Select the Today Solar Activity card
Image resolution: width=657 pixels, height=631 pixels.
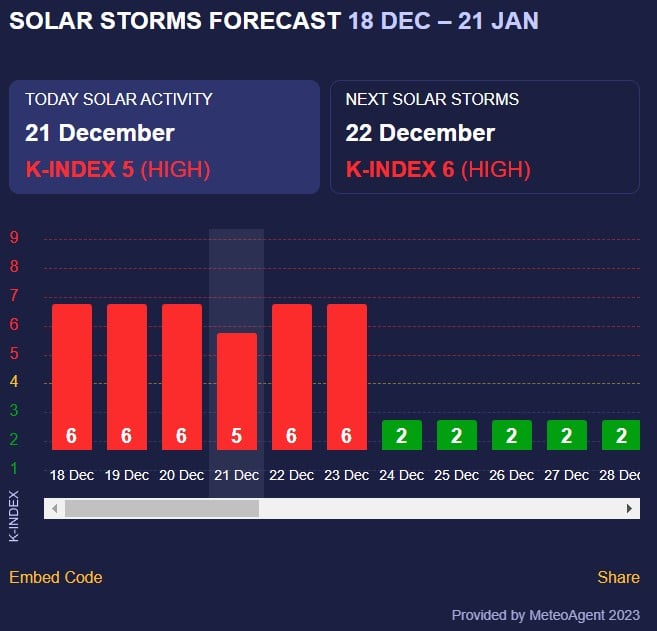(x=164, y=137)
